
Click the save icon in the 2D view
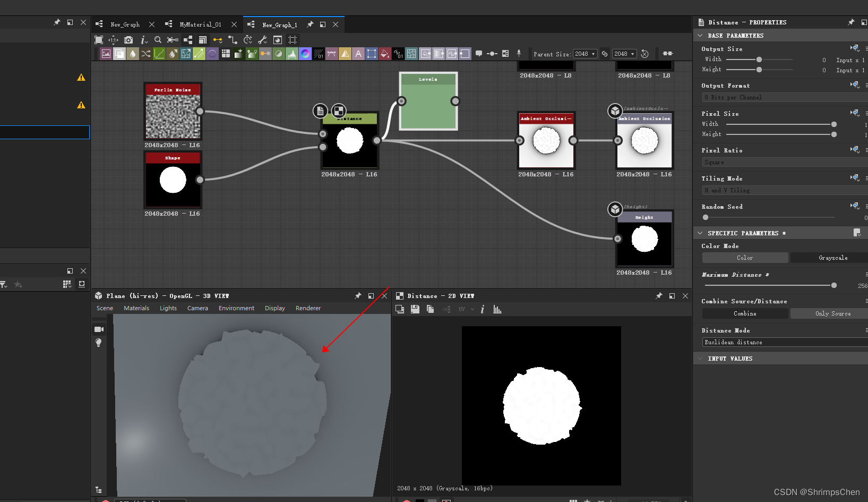coord(415,309)
